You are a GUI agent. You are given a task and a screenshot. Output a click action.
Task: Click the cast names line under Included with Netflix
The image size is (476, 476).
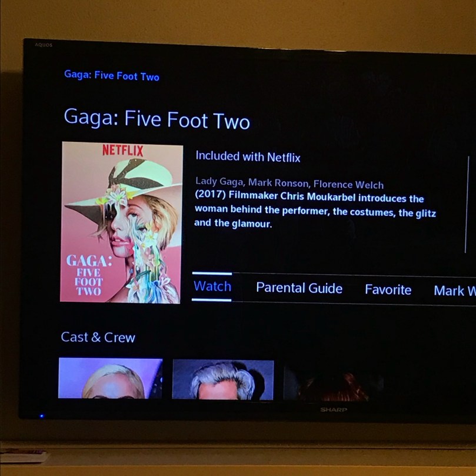point(289,183)
